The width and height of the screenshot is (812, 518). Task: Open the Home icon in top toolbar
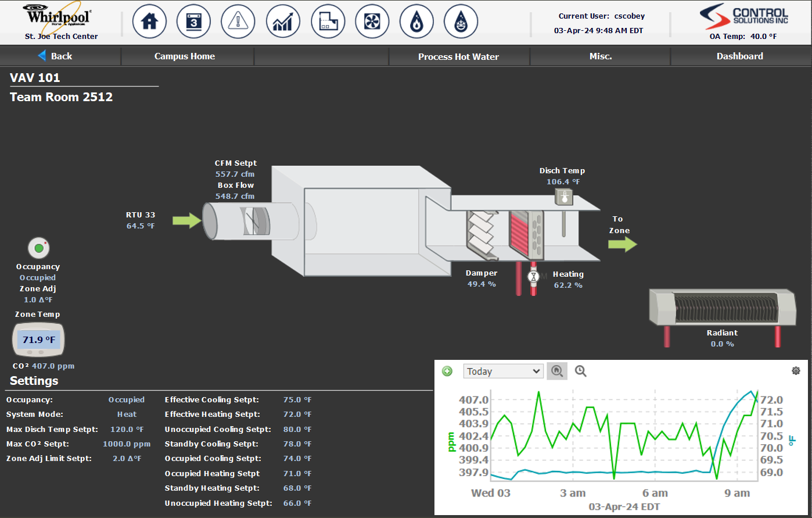pos(150,22)
